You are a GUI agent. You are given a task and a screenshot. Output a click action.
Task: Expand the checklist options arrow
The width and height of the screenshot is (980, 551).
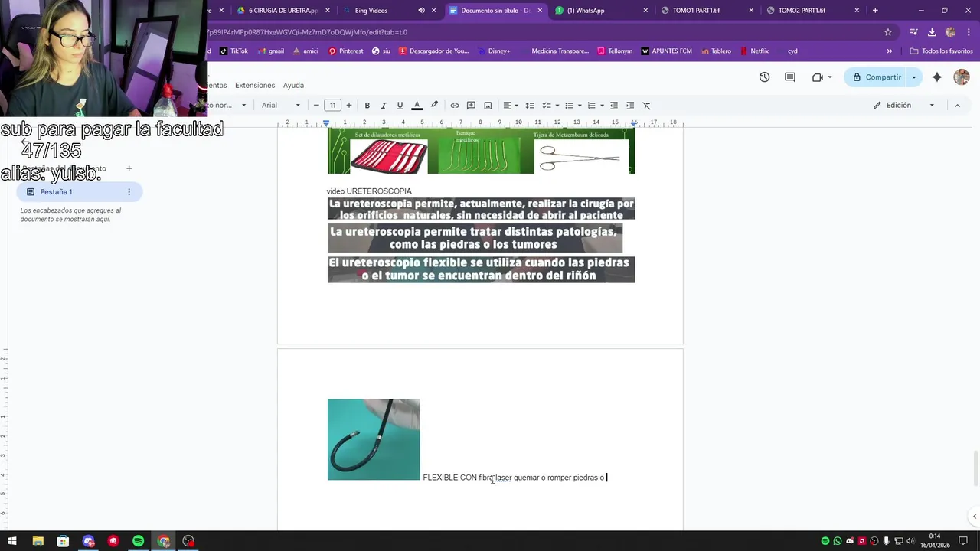[x=557, y=106]
